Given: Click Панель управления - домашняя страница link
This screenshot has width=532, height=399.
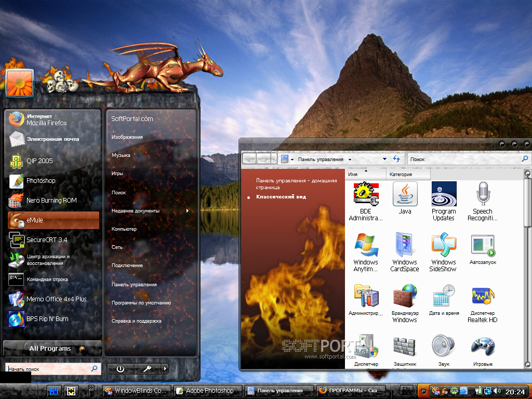Looking at the screenshot, I should tap(296, 184).
